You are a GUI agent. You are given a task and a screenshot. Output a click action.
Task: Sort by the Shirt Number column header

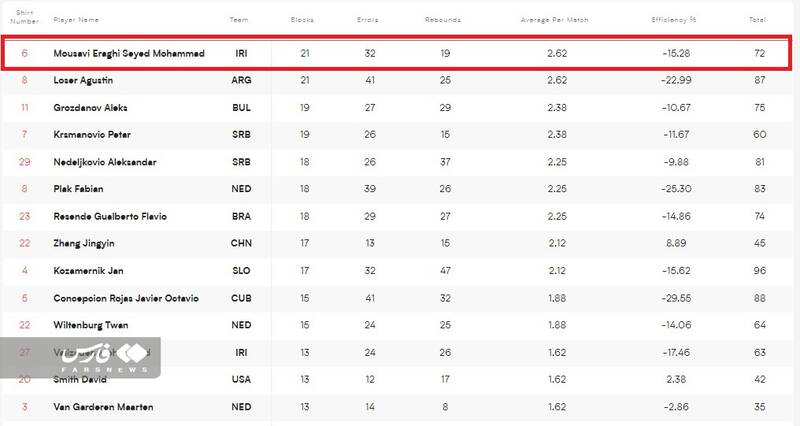(x=24, y=19)
